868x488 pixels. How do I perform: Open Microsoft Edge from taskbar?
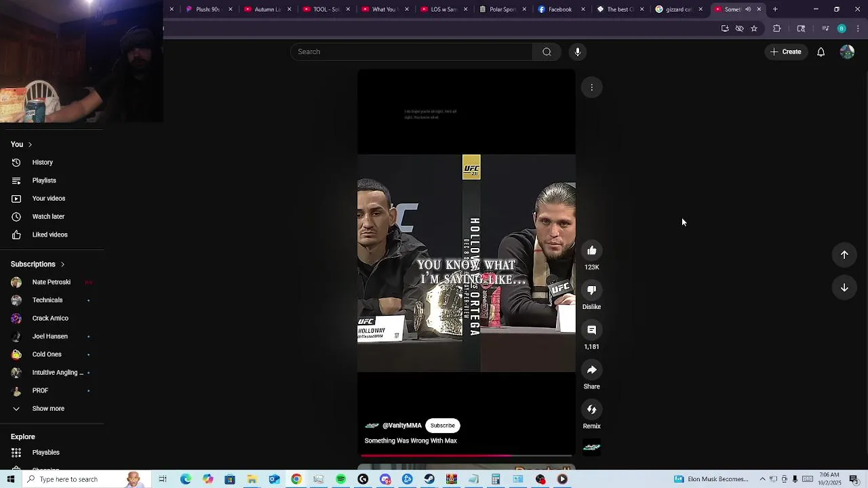click(x=185, y=479)
